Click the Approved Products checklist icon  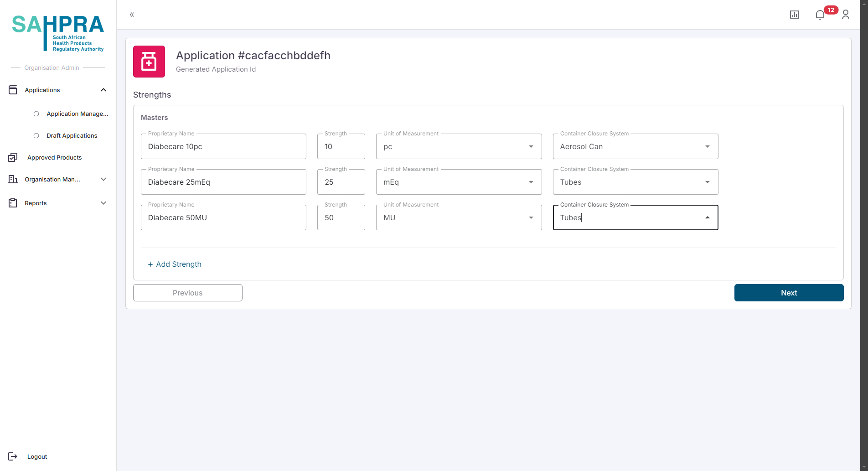[x=13, y=157]
